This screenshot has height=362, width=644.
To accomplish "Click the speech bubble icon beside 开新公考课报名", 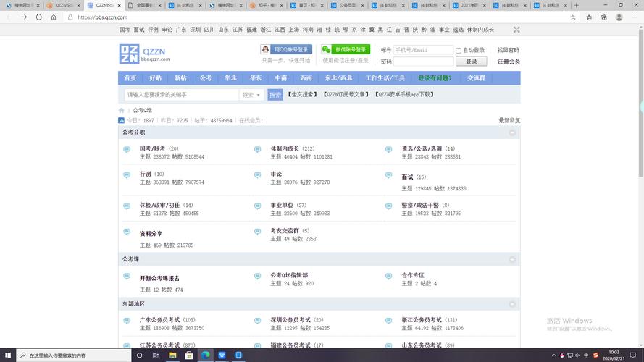I will pyautogui.click(x=127, y=277).
